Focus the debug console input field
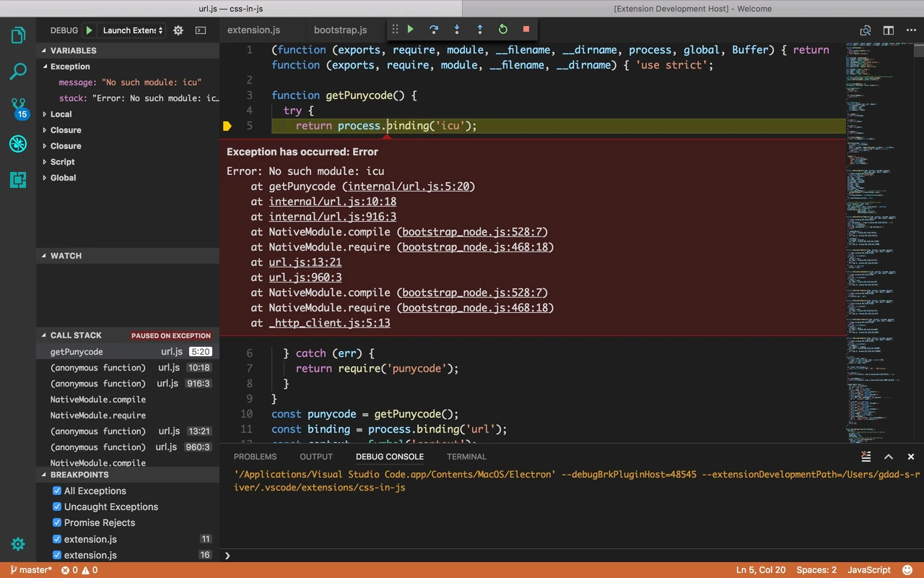This screenshot has height=578, width=924. pos(570,555)
